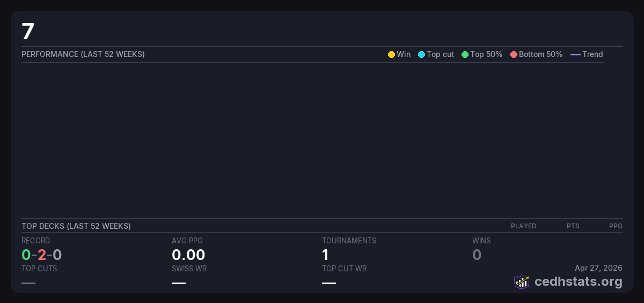Click the red Bottom 50% legend dot
The height and width of the screenshot is (303, 644).
click(x=514, y=55)
